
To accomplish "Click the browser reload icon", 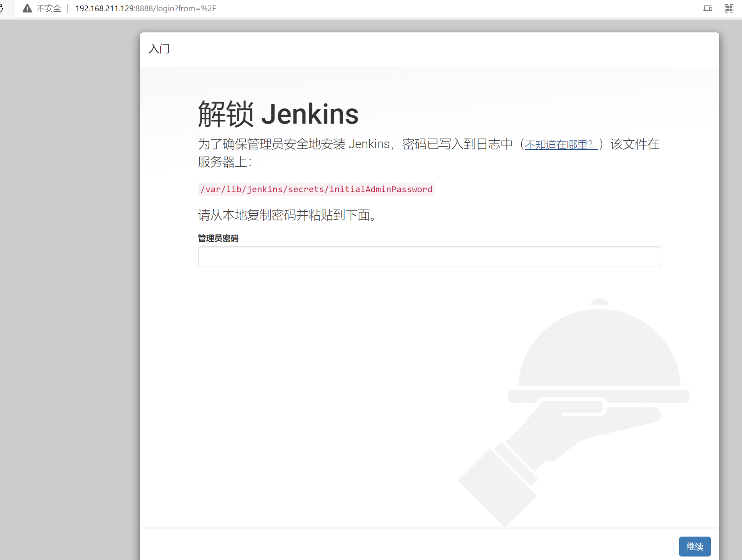I will click(x=1, y=8).
